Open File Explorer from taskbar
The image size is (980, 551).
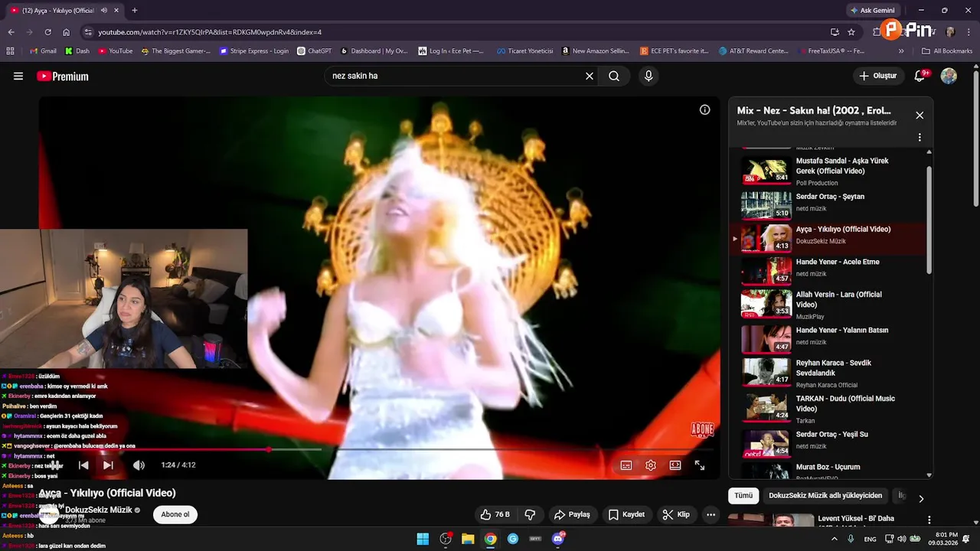468,539
